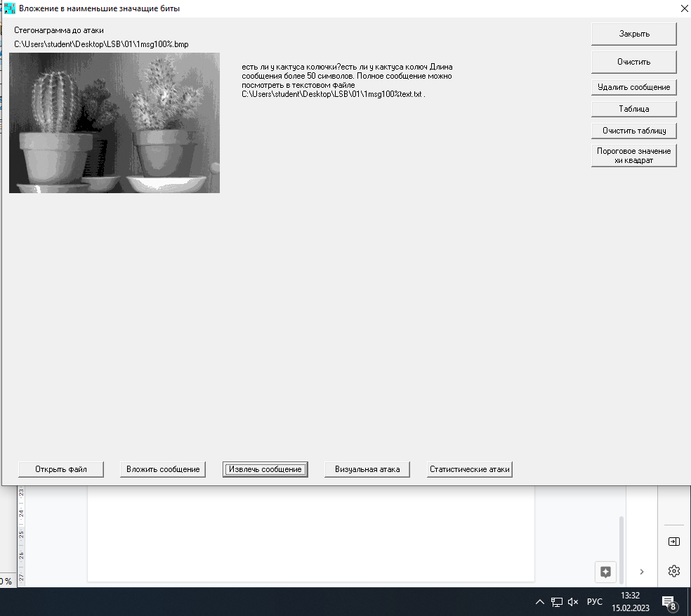Click Удалить сообщение button
The height and width of the screenshot is (616, 691).
pos(633,87)
